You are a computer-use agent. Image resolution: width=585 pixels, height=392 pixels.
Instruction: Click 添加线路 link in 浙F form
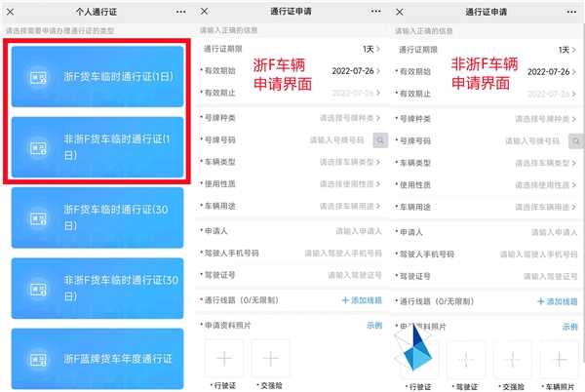[x=362, y=300]
